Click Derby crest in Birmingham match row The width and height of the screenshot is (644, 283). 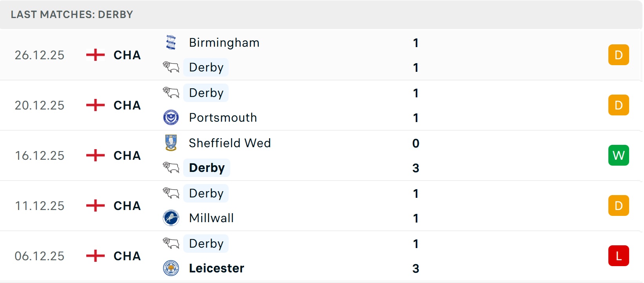pyautogui.click(x=171, y=67)
